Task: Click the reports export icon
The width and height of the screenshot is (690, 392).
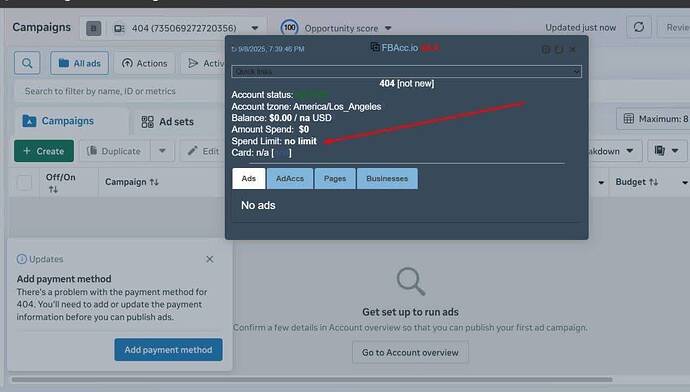Action: tap(659, 151)
